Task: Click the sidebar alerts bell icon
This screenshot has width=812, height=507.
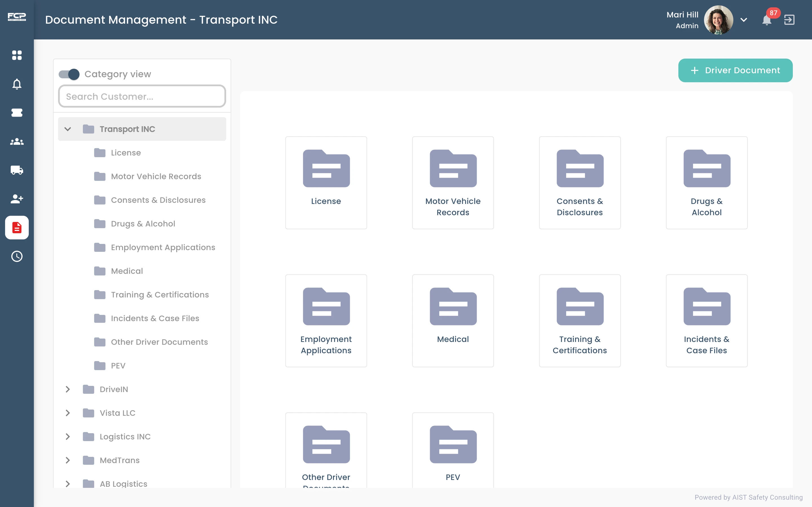Action: (17, 84)
